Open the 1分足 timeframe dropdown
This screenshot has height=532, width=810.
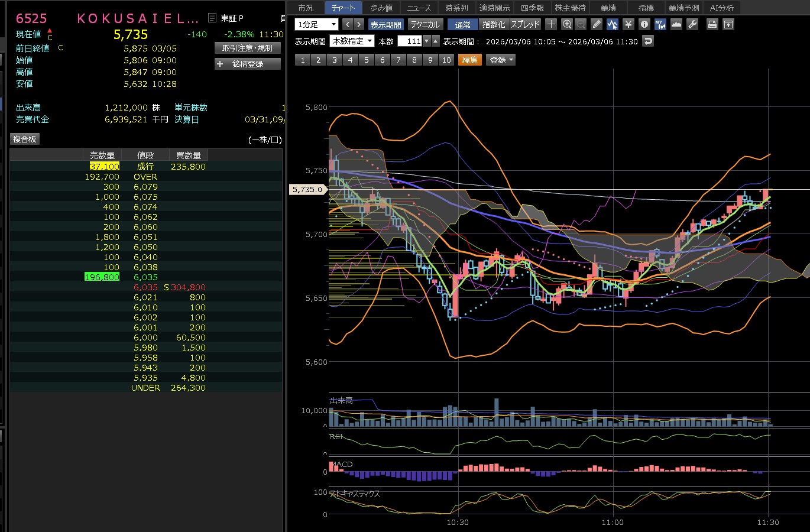tap(317, 24)
